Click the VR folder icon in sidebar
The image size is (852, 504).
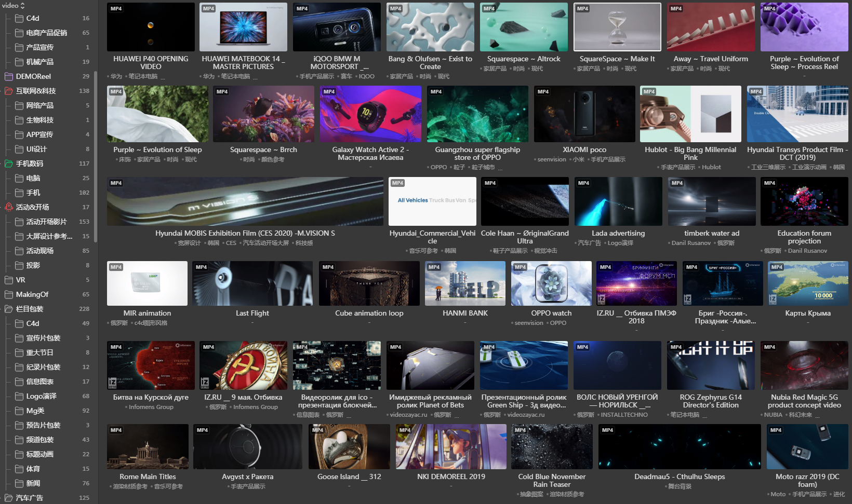pos(9,280)
